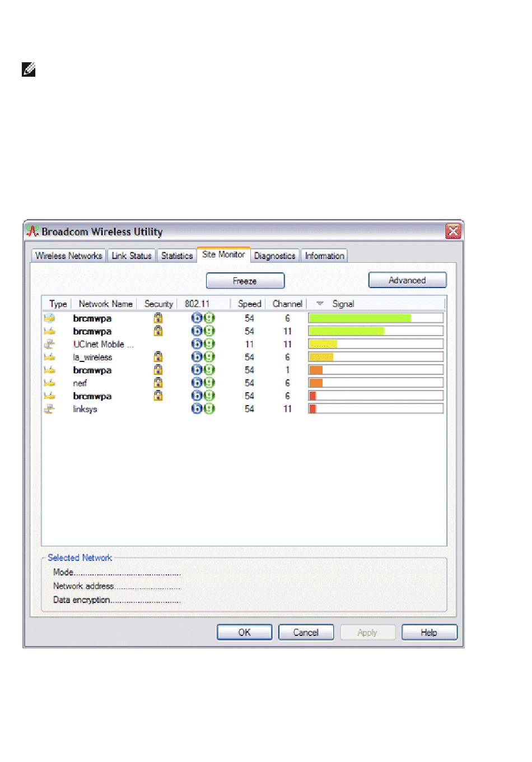The width and height of the screenshot is (532, 762).
Task: Click the Help button
Action: [x=430, y=632]
